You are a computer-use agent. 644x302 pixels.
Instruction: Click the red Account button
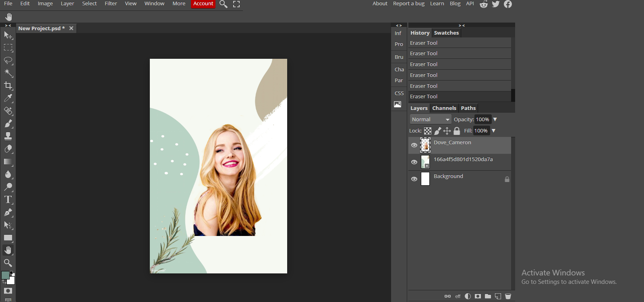(203, 4)
